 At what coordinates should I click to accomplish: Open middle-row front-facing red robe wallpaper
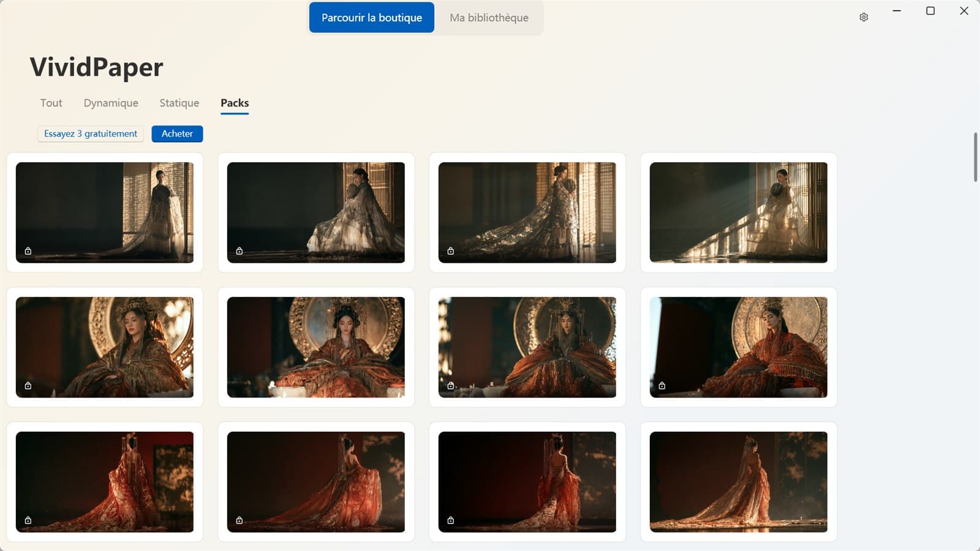pyautogui.click(x=316, y=347)
